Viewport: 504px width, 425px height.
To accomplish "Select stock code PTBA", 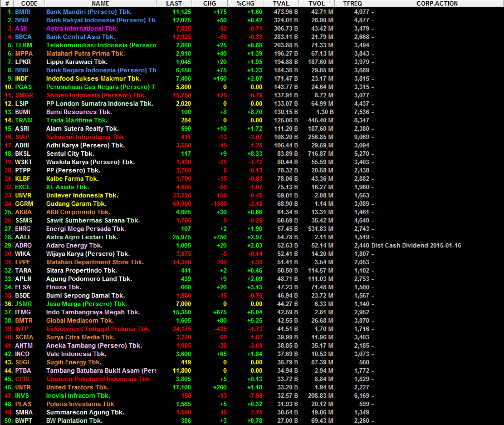I will coord(23,370).
